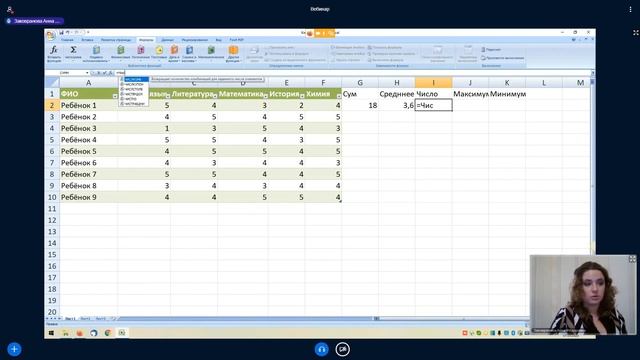This screenshot has height=360, width=640.
Task: Click the Save icon in quick access toolbar
Action: pos(62,32)
